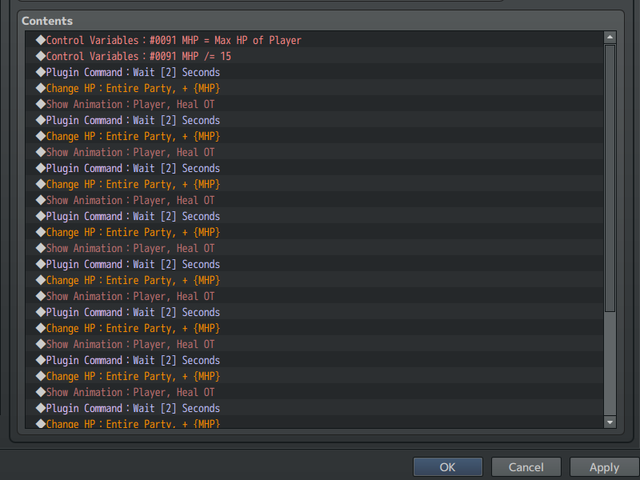Click the Contents list scroll-up arrow
The width and height of the screenshot is (640, 480).
[610, 37]
